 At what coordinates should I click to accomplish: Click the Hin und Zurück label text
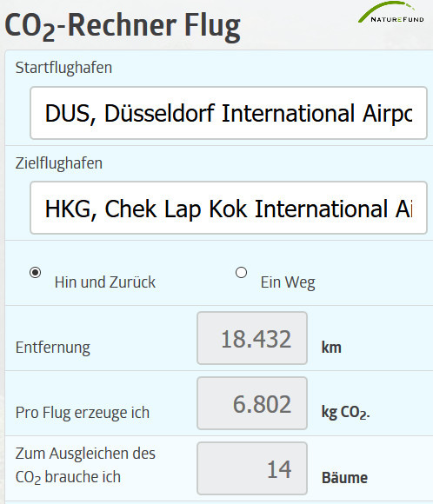(x=105, y=282)
